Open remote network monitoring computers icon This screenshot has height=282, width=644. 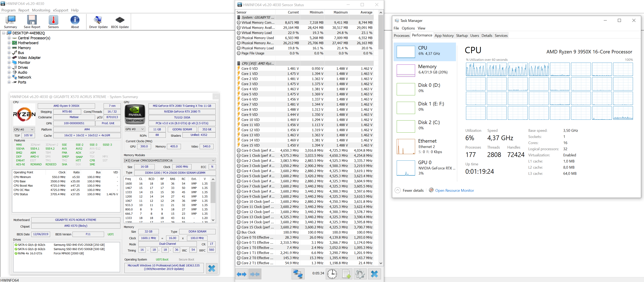coord(298,274)
